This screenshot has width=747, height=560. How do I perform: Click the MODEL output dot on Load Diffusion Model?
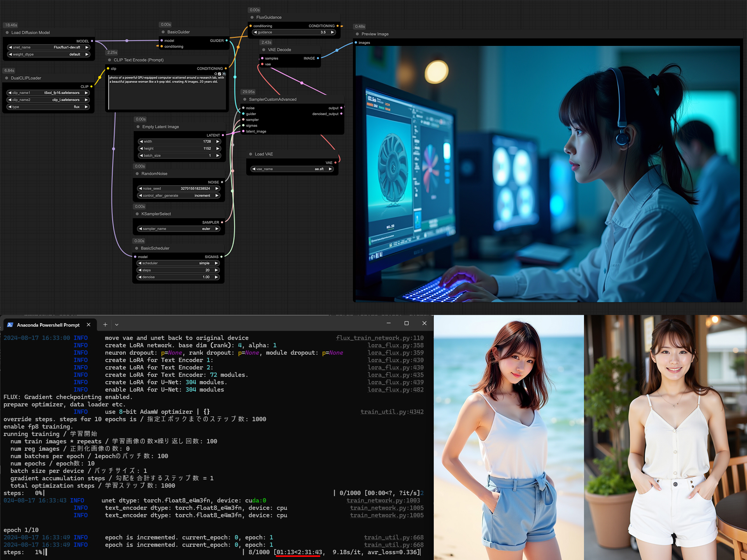pyautogui.click(x=92, y=41)
